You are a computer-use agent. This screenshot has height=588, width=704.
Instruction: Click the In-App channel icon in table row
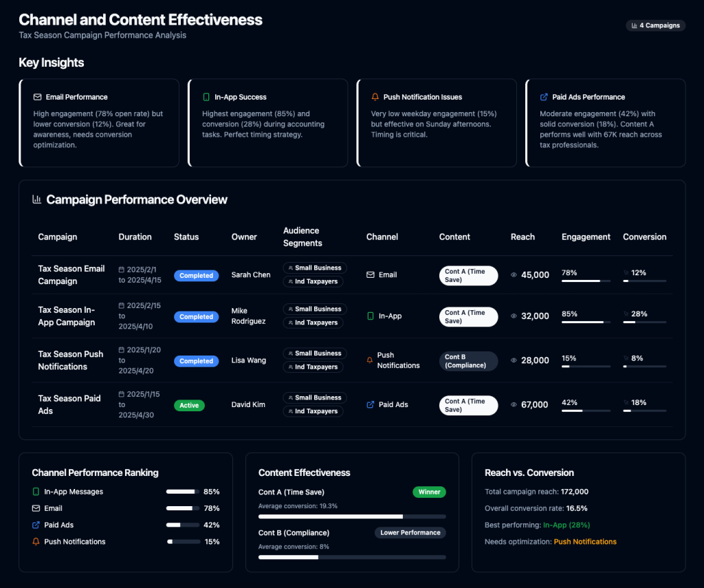click(x=371, y=316)
